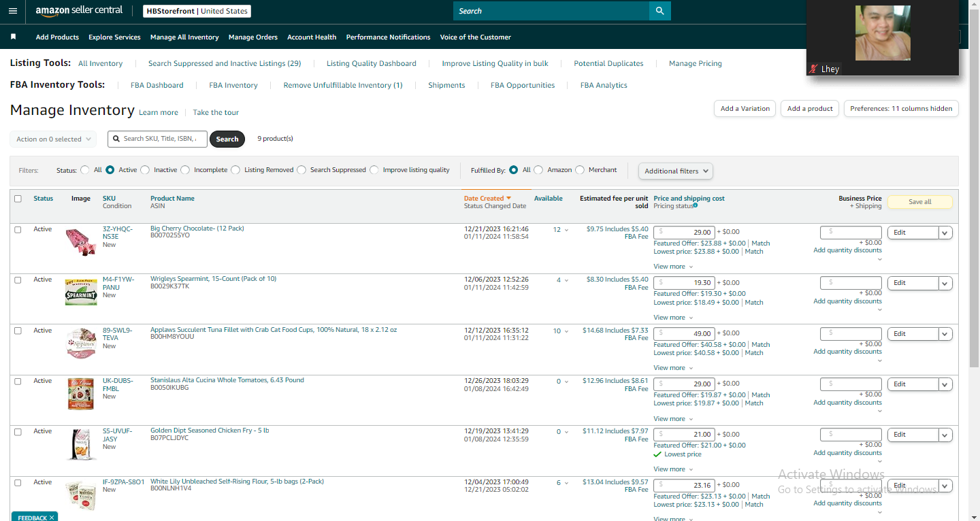This screenshot has height=521, width=980.
Task: Check the Wrigleys Spearmint row checkbox
Action: (x=18, y=280)
